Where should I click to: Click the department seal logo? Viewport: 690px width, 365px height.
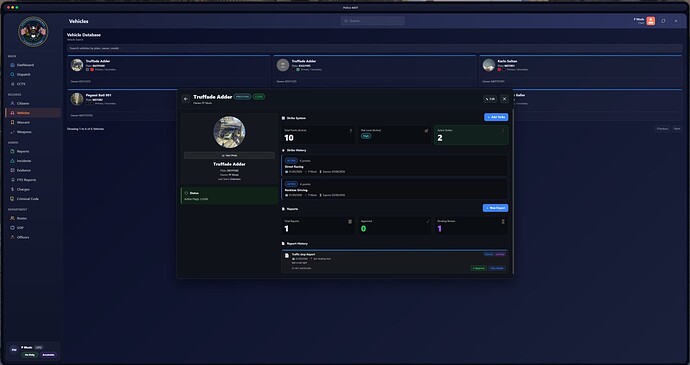coord(33,32)
